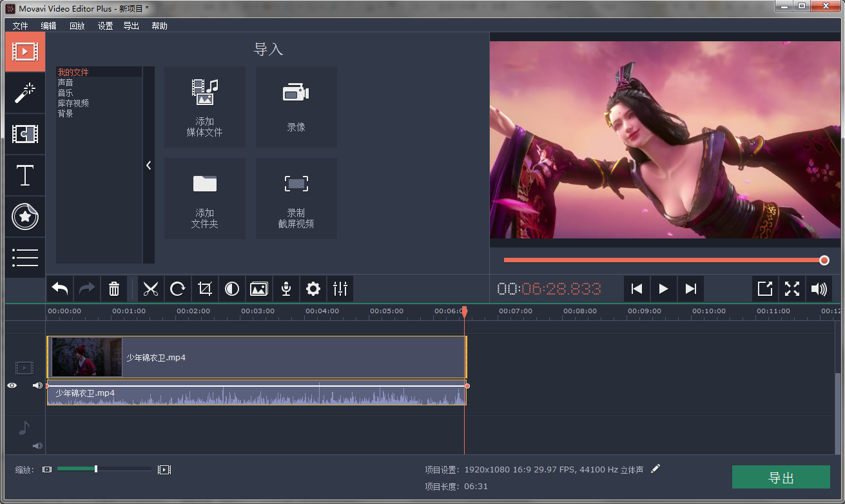The width and height of the screenshot is (845, 504).
Task: Click the Redo arrow button
Action: click(87, 289)
